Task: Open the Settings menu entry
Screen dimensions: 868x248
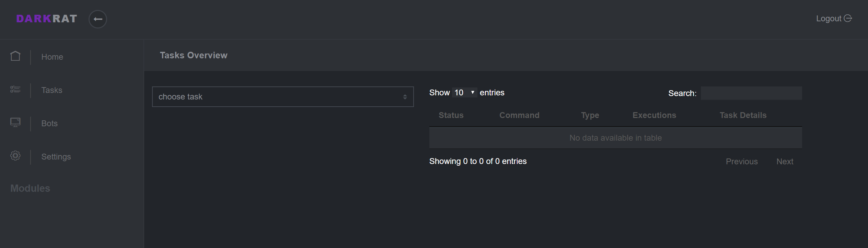Action: pyautogui.click(x=56, y=157)
